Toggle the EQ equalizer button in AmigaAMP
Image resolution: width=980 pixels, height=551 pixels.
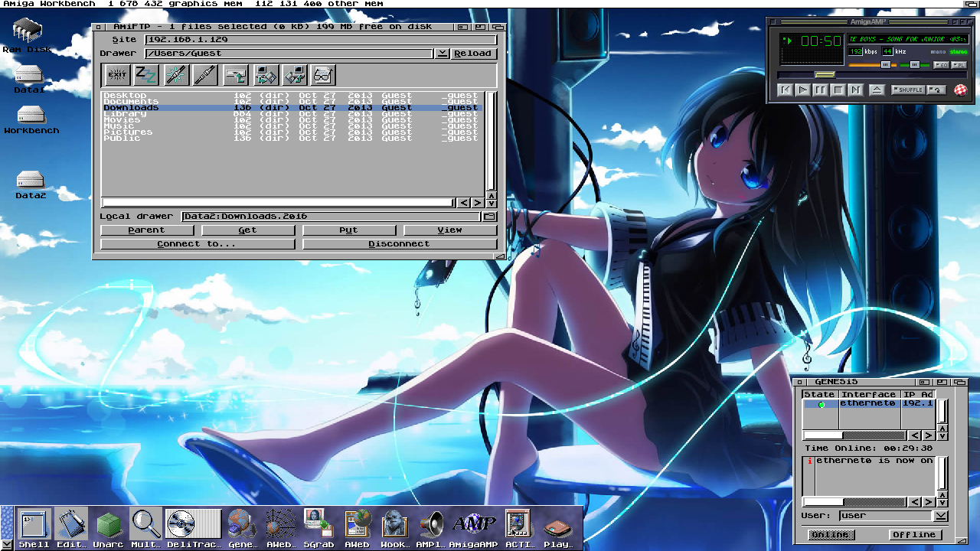(941, 65)
